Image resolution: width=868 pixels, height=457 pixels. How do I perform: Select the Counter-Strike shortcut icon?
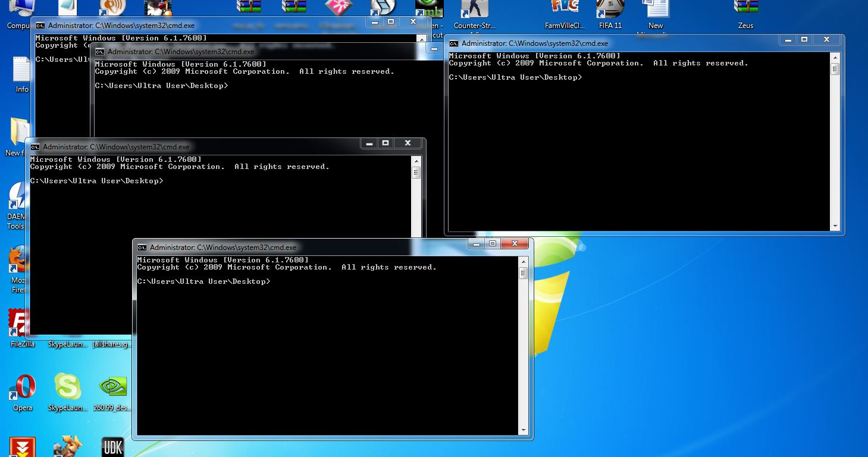[474, 8]
